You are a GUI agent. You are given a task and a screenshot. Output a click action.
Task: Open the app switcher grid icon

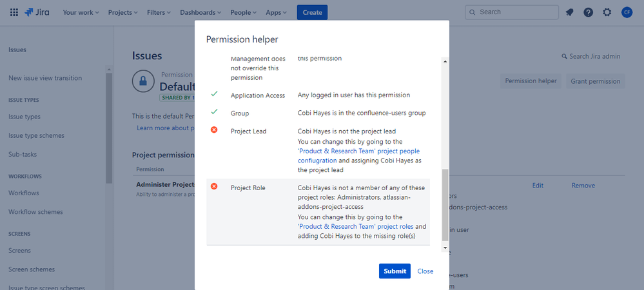(14, 12)
